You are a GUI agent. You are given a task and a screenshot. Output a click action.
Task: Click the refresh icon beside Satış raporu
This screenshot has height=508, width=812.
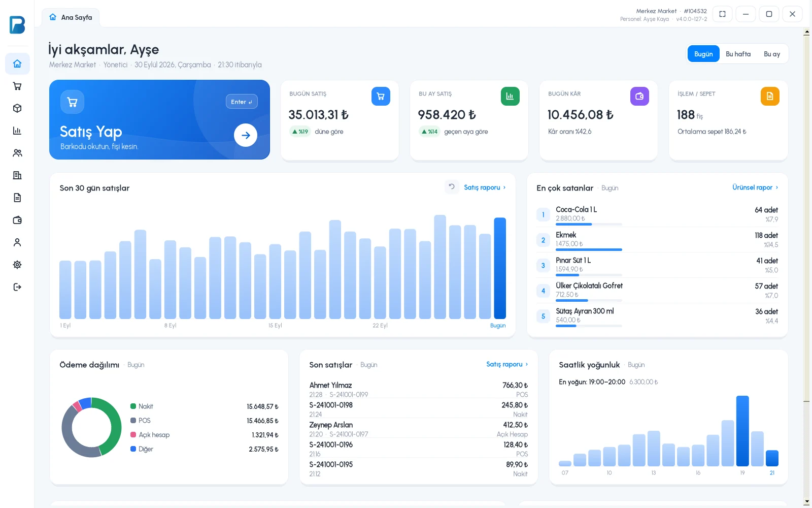pyautogui.click(x=452, y=187)
